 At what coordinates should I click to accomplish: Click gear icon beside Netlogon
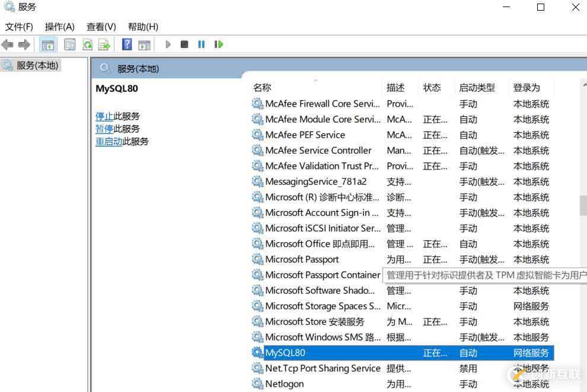[x=257, y=384]
